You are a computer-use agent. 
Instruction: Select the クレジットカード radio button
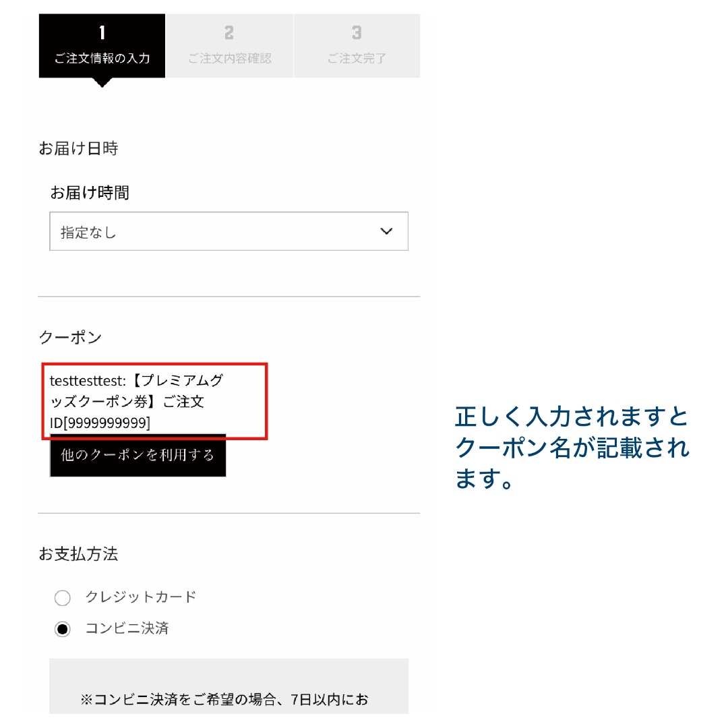pos(62,597)
